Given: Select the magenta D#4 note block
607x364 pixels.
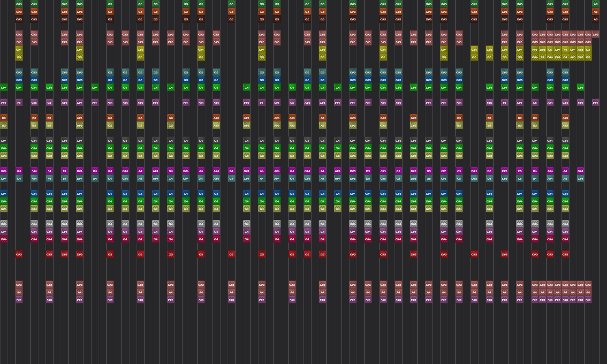Looking at the screenshot, I should 80,171.
